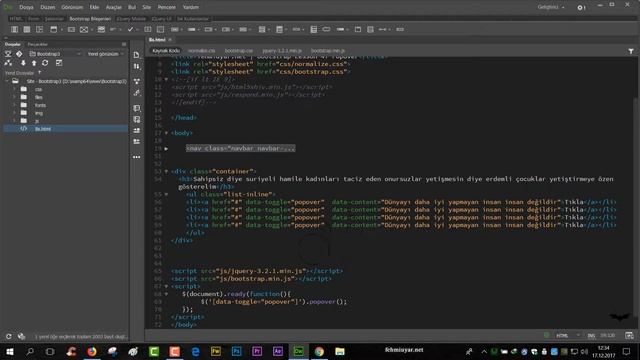Collapse the script block fold arrow at line 67
Screen dimensions: 640x360
(x=166, y=287)
